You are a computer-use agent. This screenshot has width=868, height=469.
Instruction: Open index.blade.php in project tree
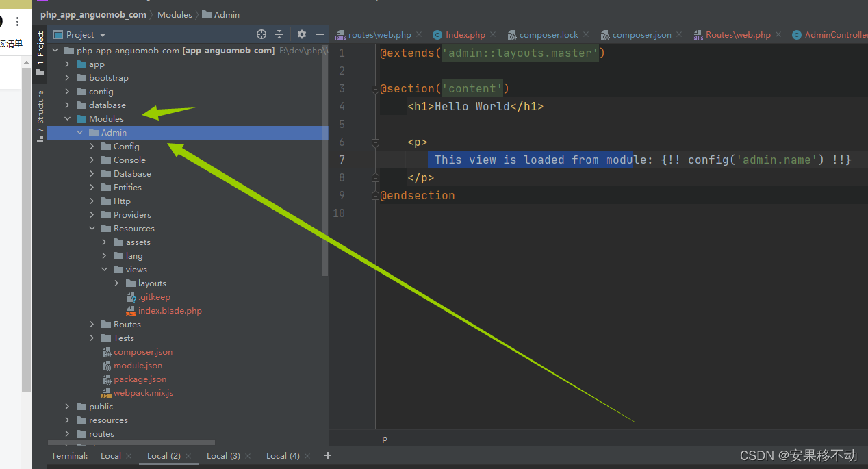point(170,311)
